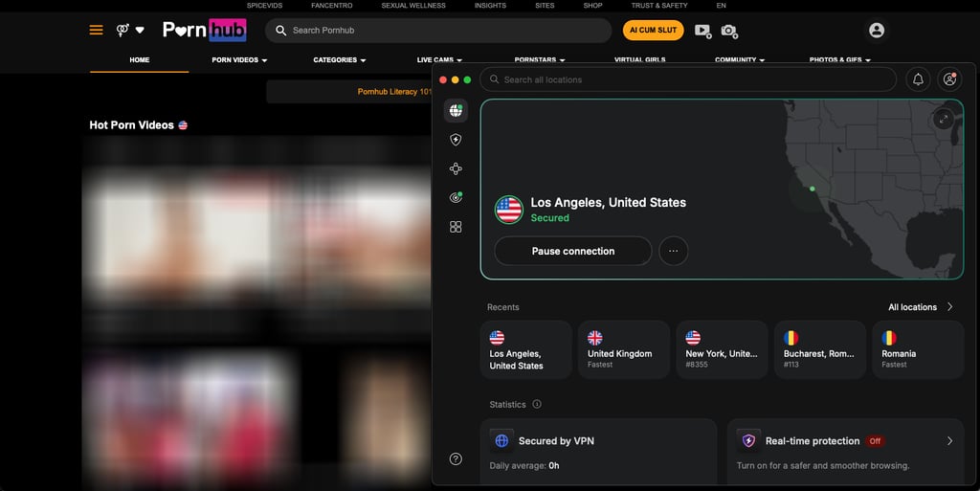
Task: Open the browser site hamburger menu
Action: point(97,30)
